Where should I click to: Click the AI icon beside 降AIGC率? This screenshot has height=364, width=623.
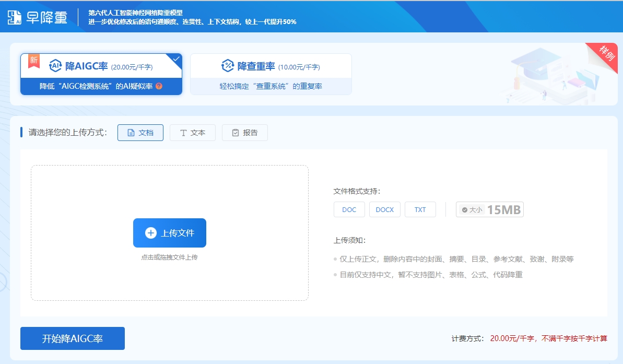click(x=55, y=66)
